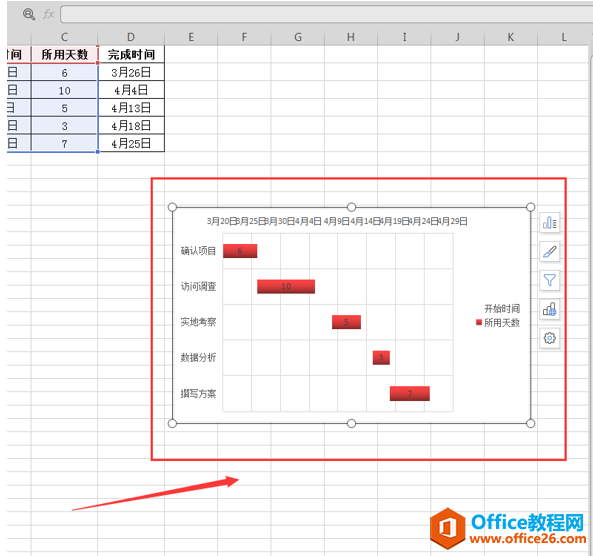Screen dimensions: 593x556
Task: Click the 开始时间 legend entry
Action: click(502, 309)
